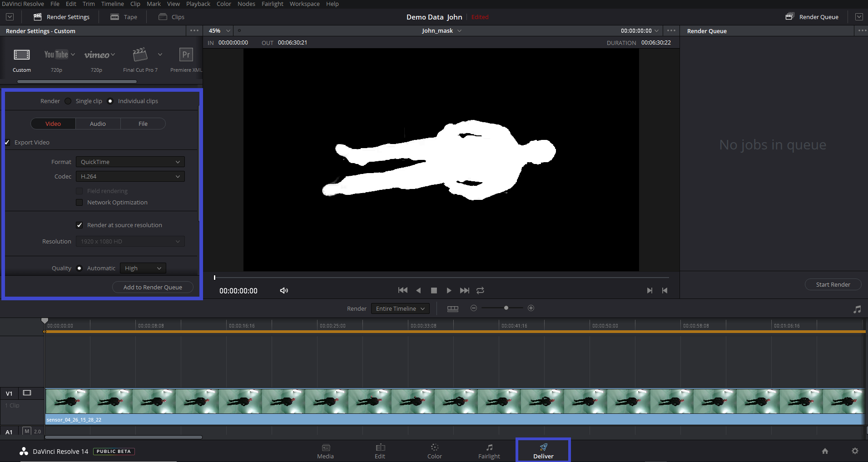The width and height of the screenshot is (868, 462).
Task: Toggle Export Video checkbox
Action: pos(7,142)
